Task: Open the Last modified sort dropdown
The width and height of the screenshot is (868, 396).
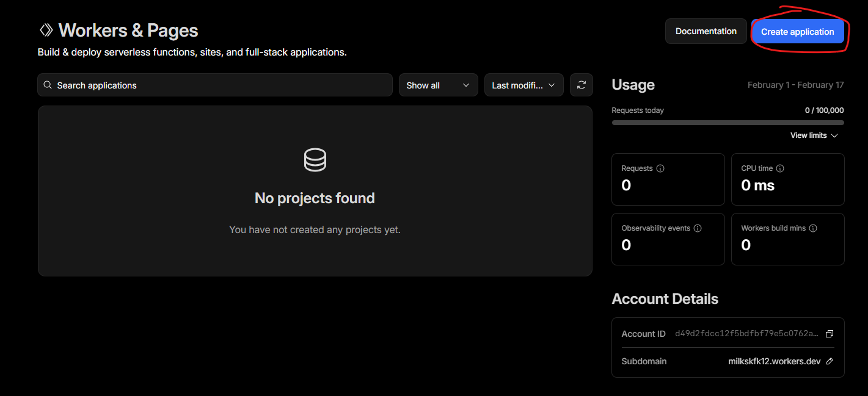Action: click(x=524, y=85)
